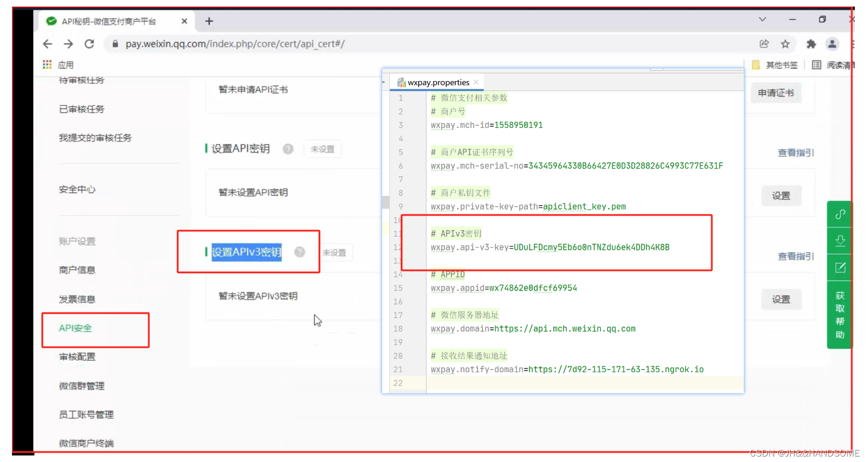This screenshot has width=868, height=462.
Task: Click the lock icon in the address bar
Action: (x=115, y=44)
